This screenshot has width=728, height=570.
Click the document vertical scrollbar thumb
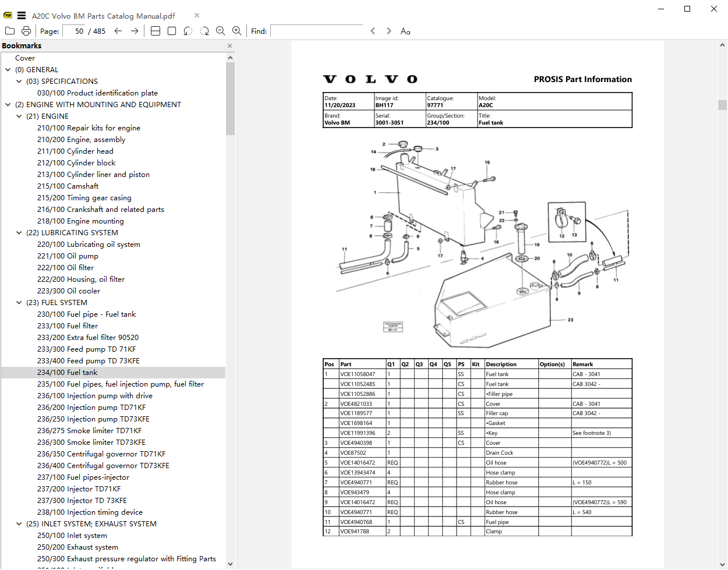click(723, 105)
